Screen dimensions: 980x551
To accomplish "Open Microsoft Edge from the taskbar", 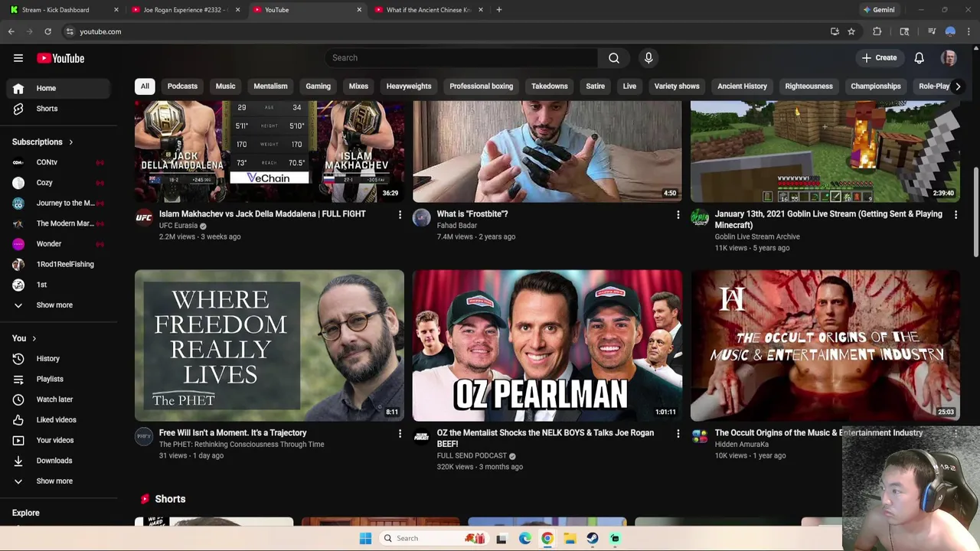I will [525, 538].
